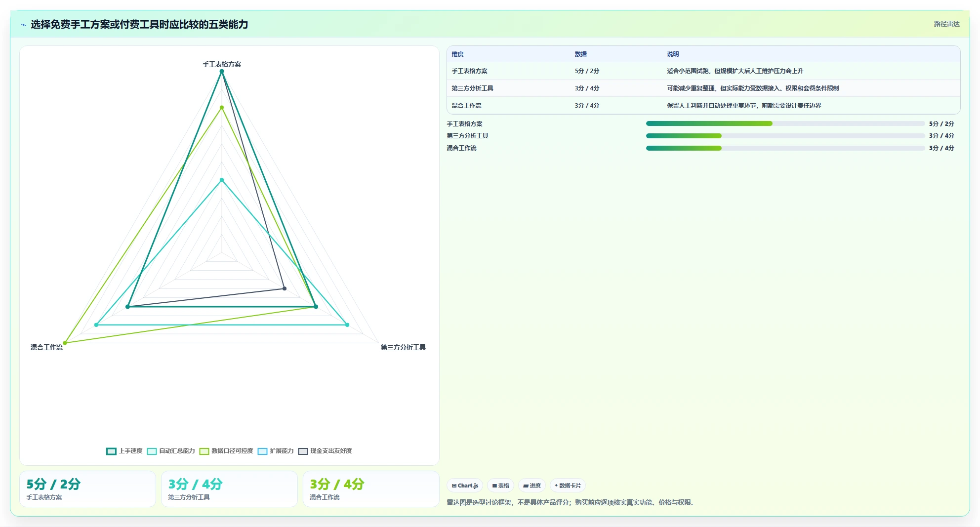Toggle the 数据口径可控度 legend series
Image resolution: width=980 pixels, height=527 pixels.
click(x=226, y=451)
